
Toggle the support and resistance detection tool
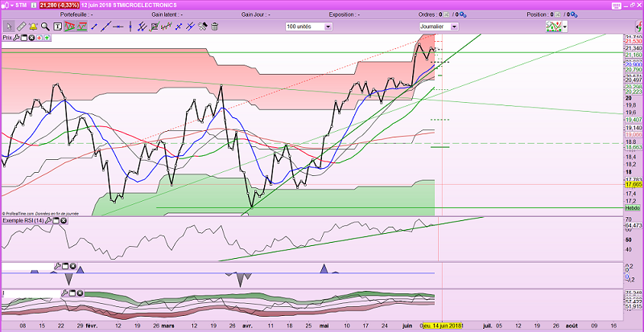(82, 27)
